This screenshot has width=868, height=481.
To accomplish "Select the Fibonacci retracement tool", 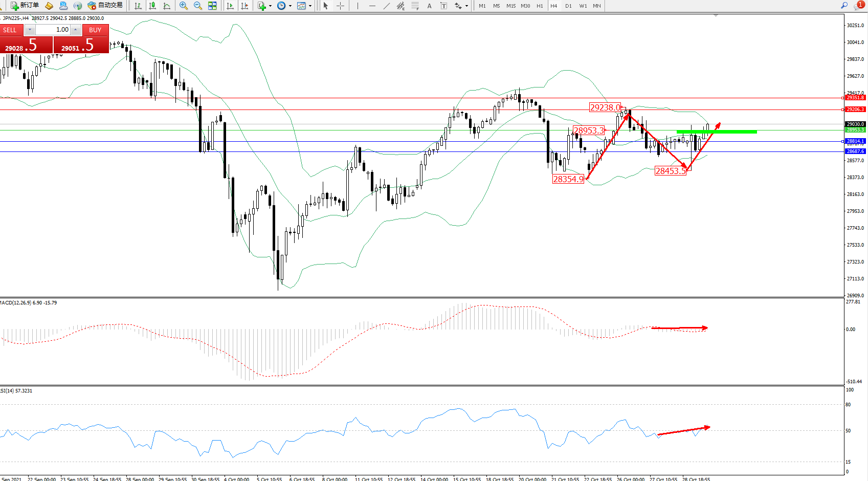I will (x=415, y=6).
